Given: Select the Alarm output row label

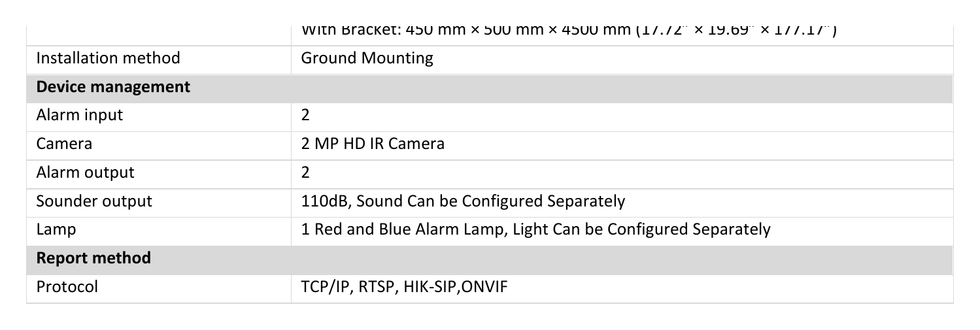Looking at the screenshot, I should coord(85,173).
